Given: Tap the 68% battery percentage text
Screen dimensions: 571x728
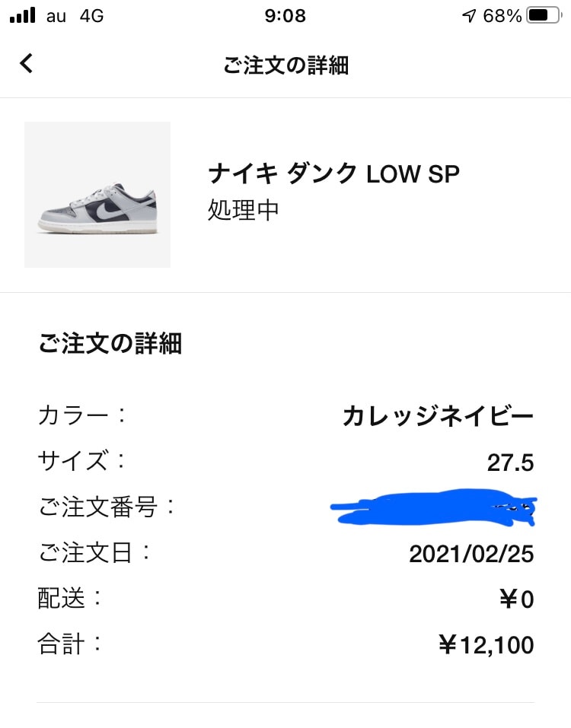Looking at the screenshot, I should 502,16.
